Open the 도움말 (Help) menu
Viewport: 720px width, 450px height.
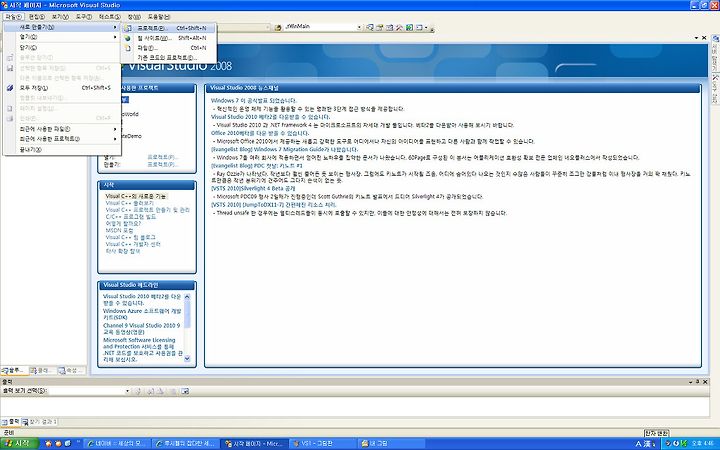click(x=159, y=17)
